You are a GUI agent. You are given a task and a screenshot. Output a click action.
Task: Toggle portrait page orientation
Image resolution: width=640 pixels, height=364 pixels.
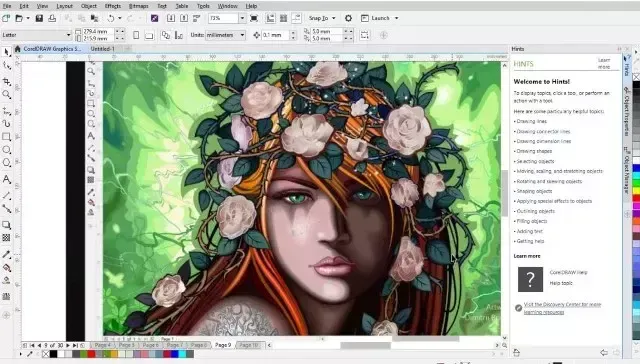pyautogui.click(x=136, y=35)
